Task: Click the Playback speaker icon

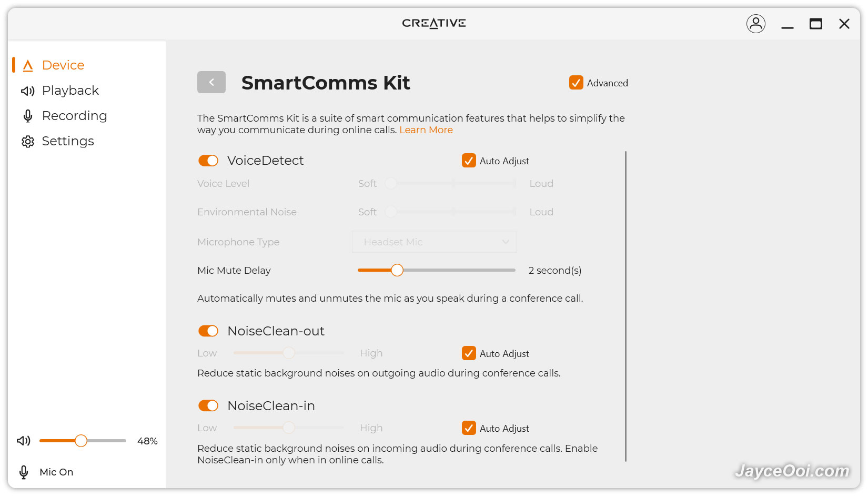Action: (x=28, y=91)
